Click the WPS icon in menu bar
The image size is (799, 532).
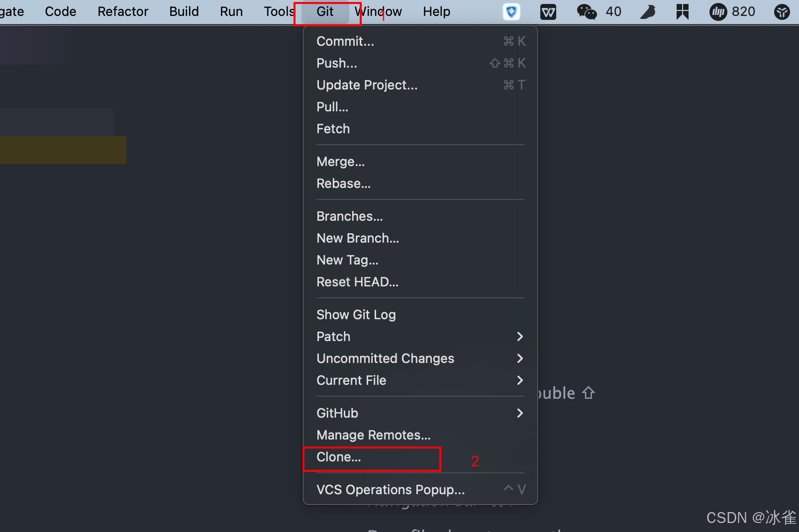click(x=548, y=11)
